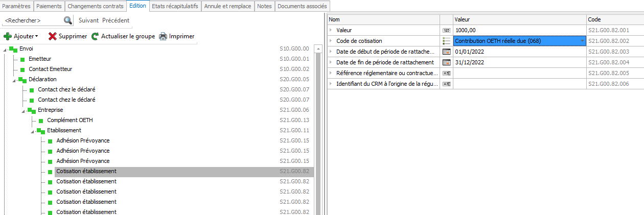This screenshot has width=644, height=215.
Task: Click the list icon in the Code de cotisation row
Action: click(x=446, y=41)
